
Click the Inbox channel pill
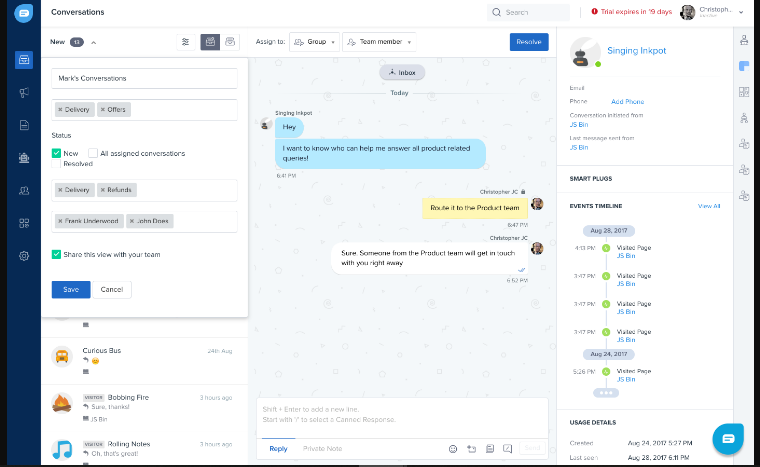(402, 73)
